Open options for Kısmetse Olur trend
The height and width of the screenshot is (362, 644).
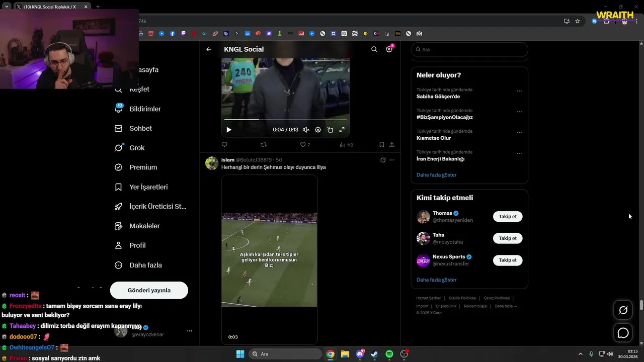point(519,133)
